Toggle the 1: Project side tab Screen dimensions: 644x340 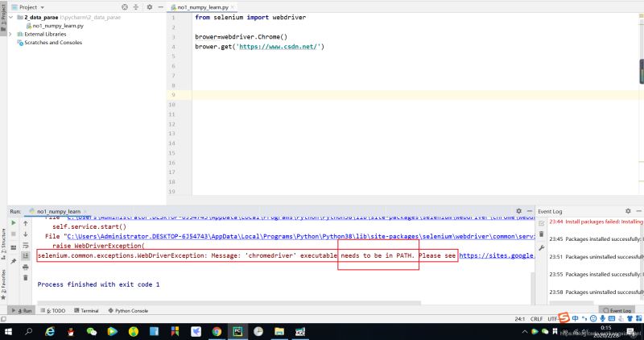coord(4,19)
